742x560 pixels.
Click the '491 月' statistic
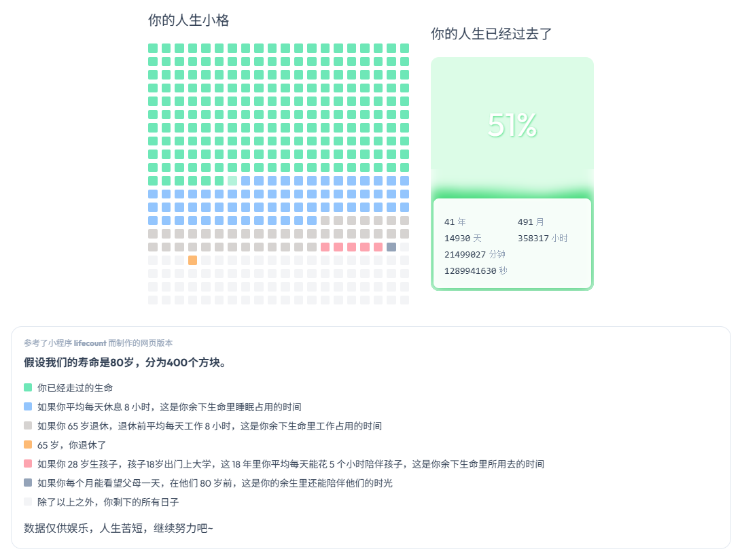531,222
